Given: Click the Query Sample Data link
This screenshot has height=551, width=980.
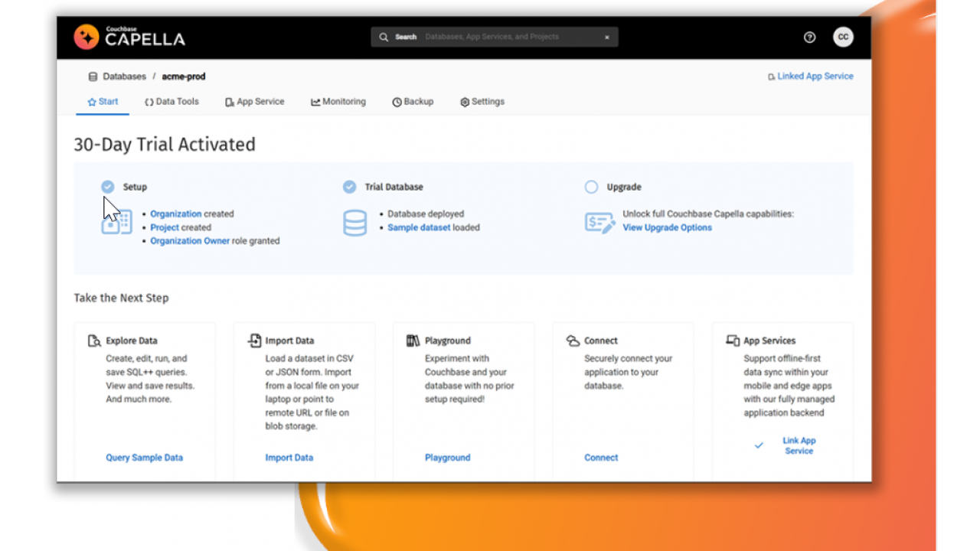Looking at the screenshot, I should point(144,458).
